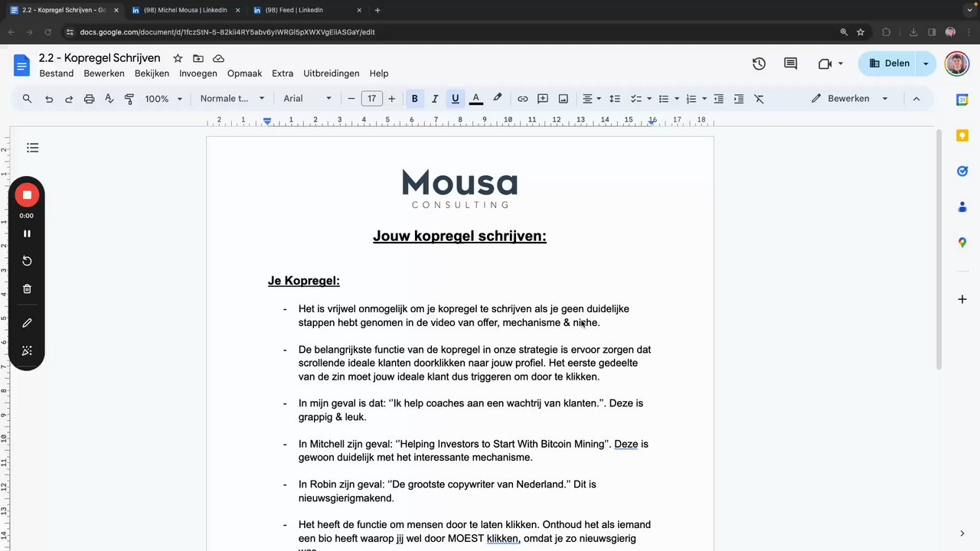Open the comments panel
This screenshot has width=980, height=551.
[791, 64]
